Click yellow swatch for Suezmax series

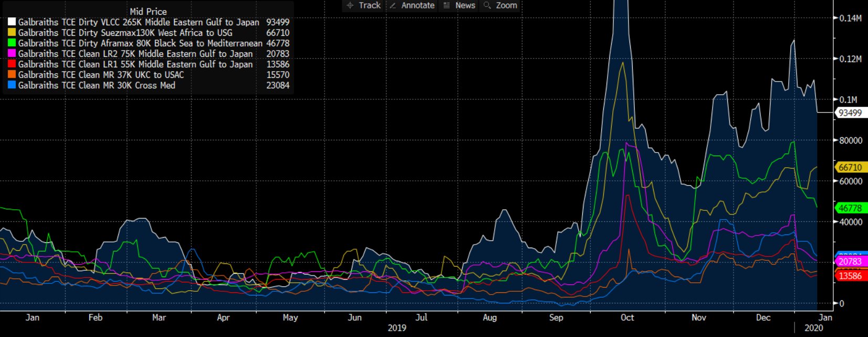12,33
